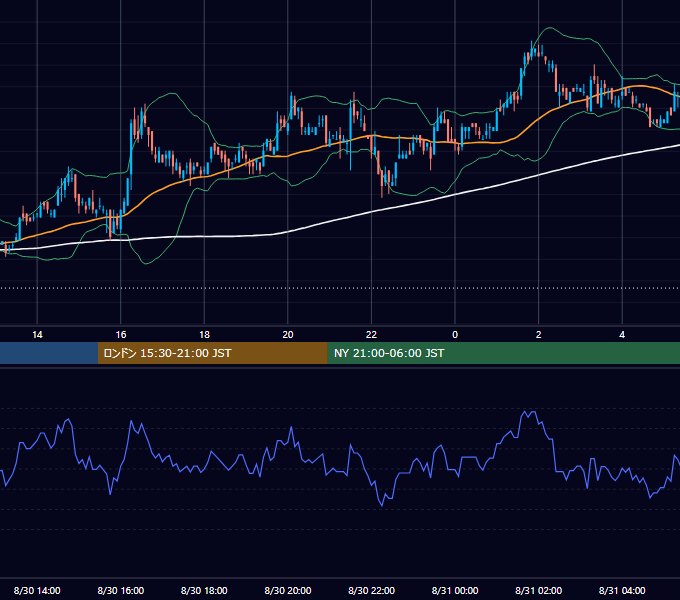
Task: Click the 8/30 16:00 date label
Action: click(121, 590)
